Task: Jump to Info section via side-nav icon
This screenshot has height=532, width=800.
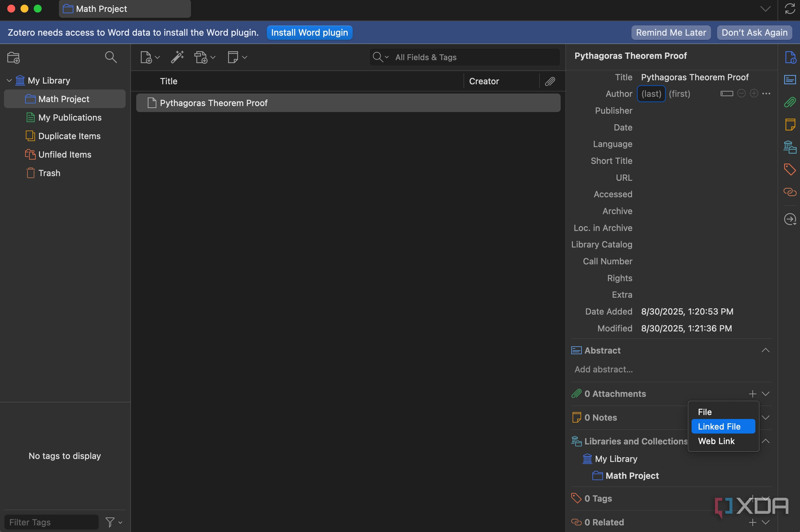Action: point(790,57)
